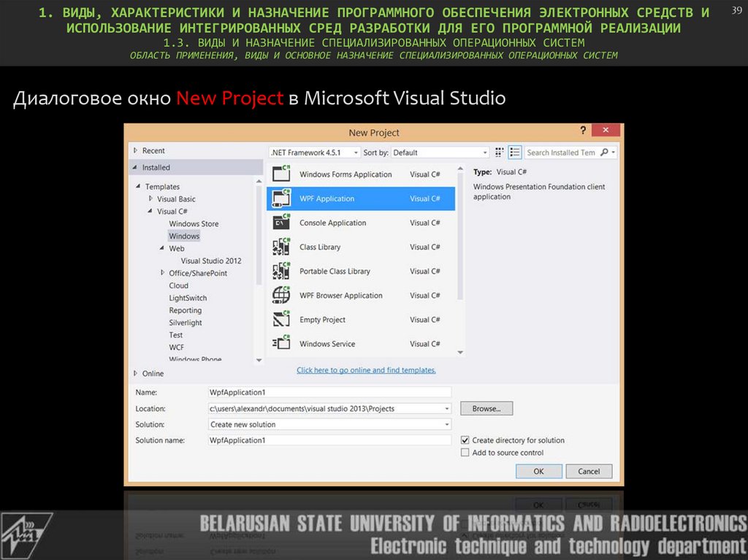Screen dimensions: 748x560
Task: Open the Solution Create new solution dropdown
Action: coord(329,424)
